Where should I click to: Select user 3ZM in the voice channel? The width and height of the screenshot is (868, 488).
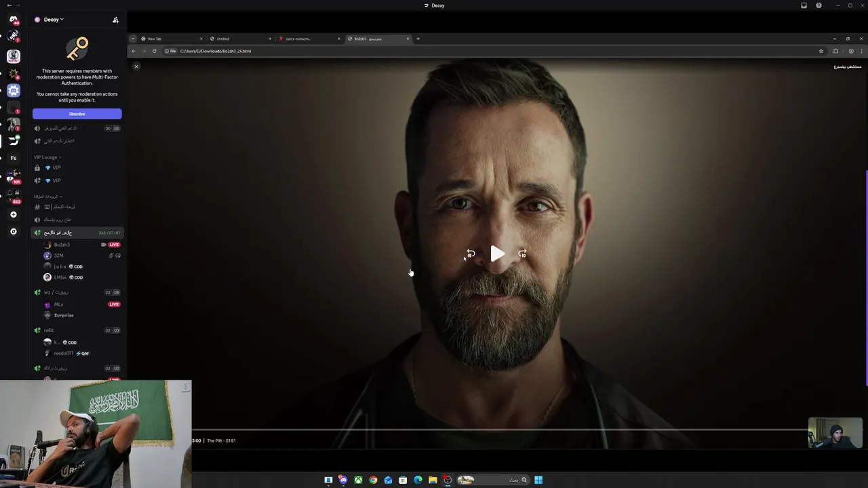click(x=81, y=256)
